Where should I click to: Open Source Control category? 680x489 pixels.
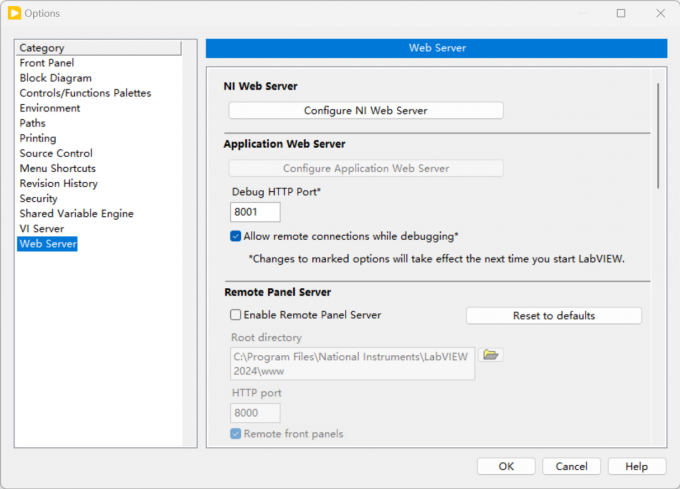56,153
